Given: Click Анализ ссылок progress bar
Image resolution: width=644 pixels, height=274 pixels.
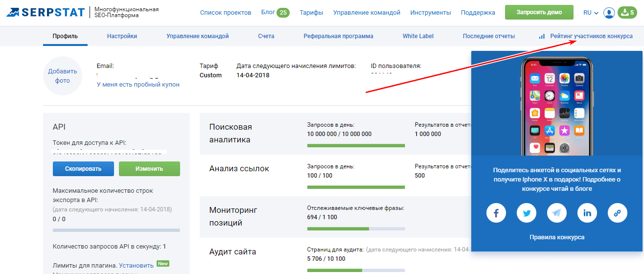Looking at the screenshot, I should pos(356,187).
